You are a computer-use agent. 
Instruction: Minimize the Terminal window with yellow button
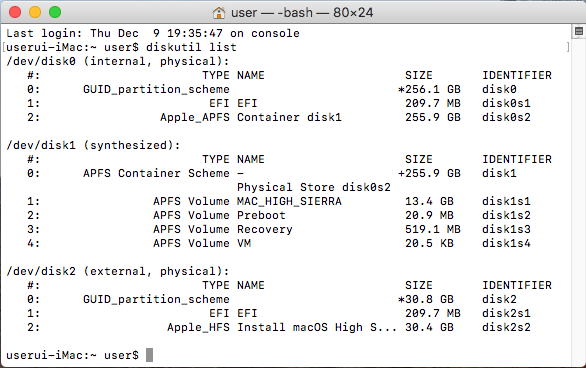[35, 12]
